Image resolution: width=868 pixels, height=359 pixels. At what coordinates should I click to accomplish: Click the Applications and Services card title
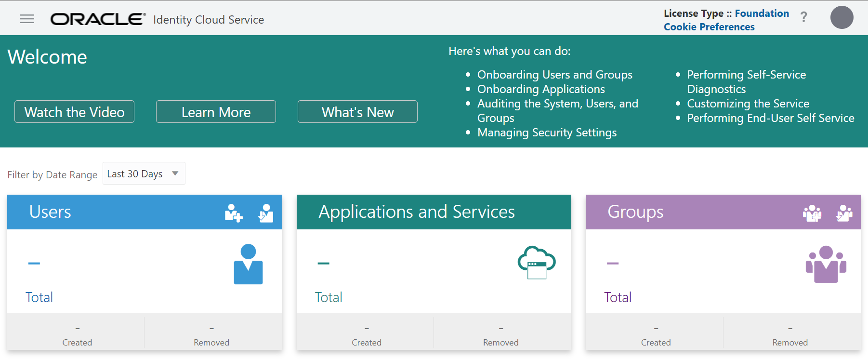point(417,212)
